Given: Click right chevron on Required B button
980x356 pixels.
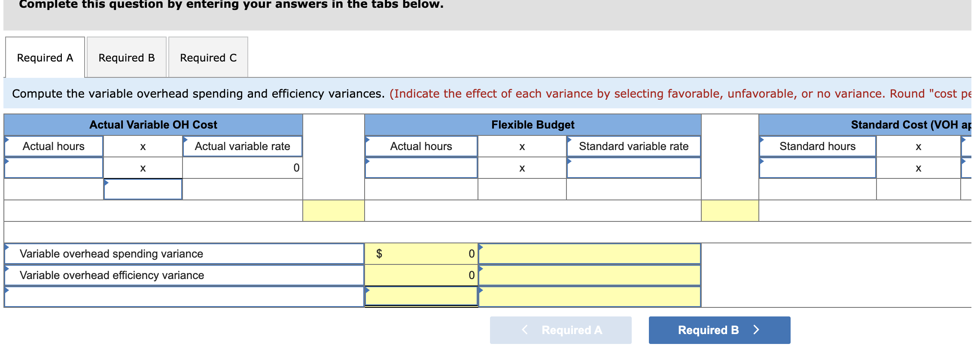Looking at the screenshot, I should click(x=756, y=330).
